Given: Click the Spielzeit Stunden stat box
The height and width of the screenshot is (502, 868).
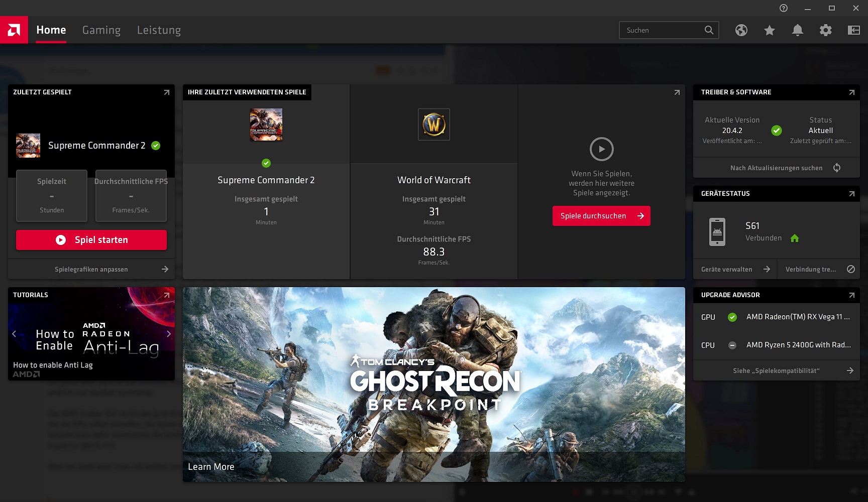Looking at the screenshot, I should (x=52, y=196).
